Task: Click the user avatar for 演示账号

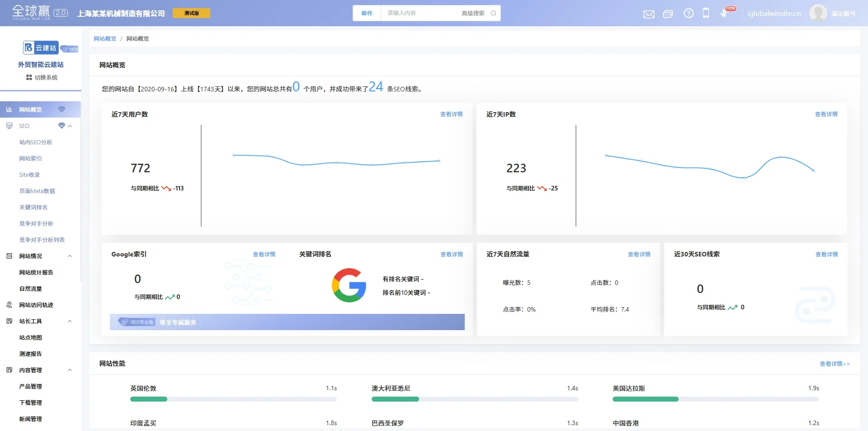Action: pos(818,14)
